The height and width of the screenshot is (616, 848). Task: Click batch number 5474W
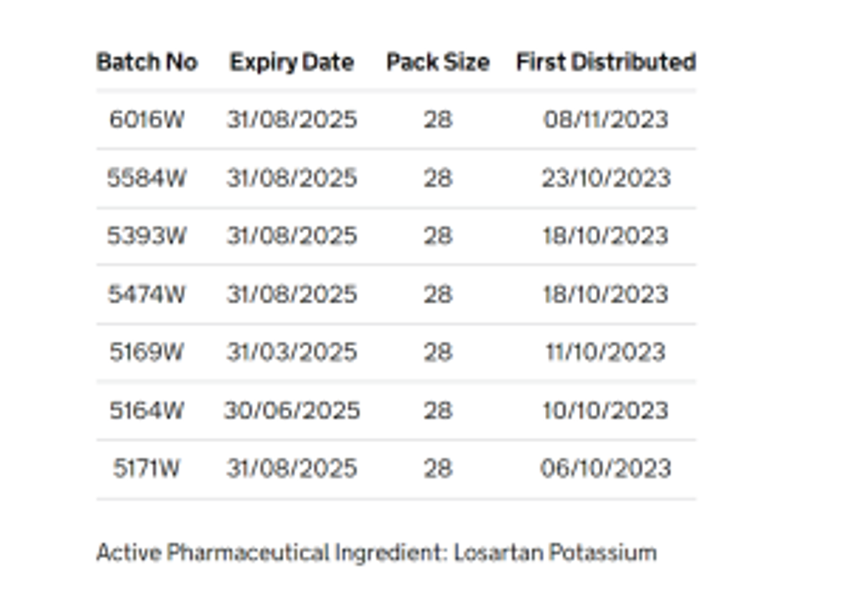click(x=146, y=294)
